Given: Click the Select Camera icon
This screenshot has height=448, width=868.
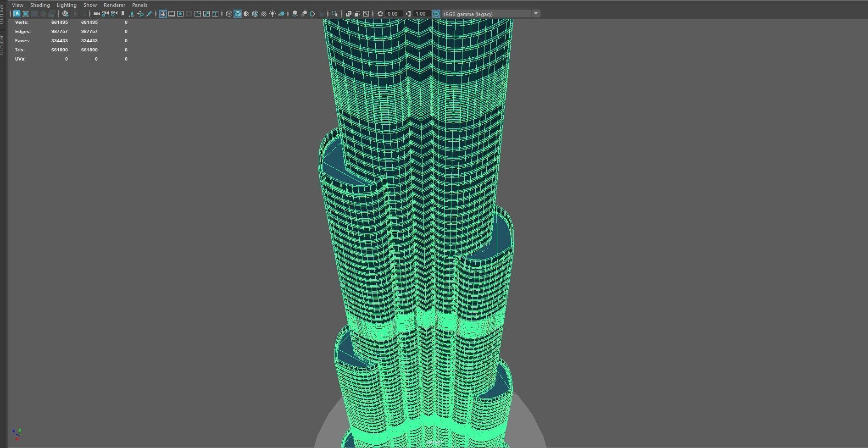Looking at the screenshot, I should (x=96, y=14).
